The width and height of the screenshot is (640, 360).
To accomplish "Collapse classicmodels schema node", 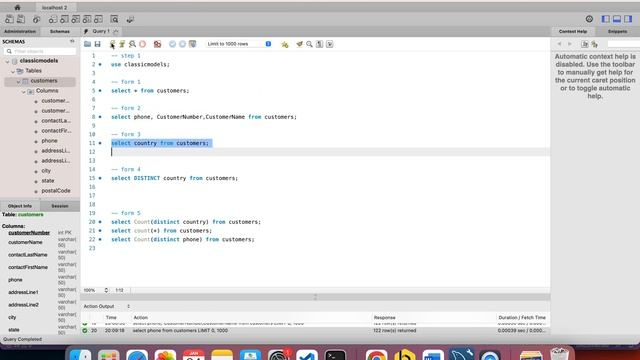I will pos(8,61).
